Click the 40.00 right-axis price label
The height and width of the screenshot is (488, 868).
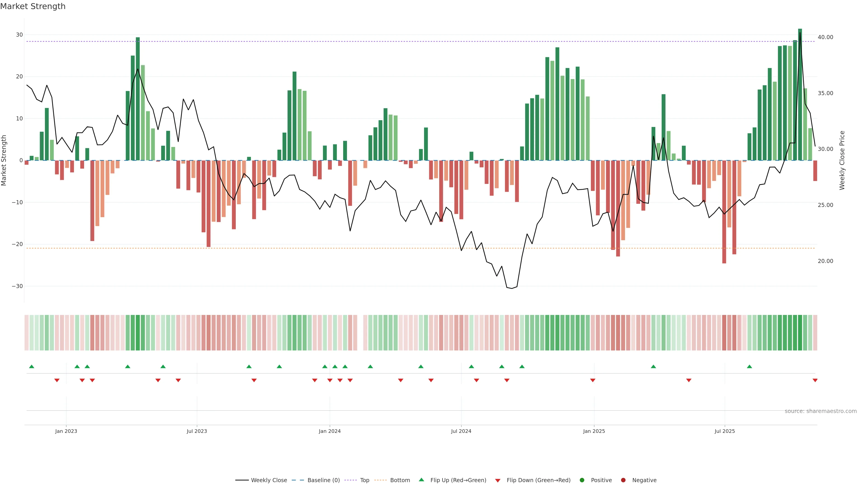point(825,37)
